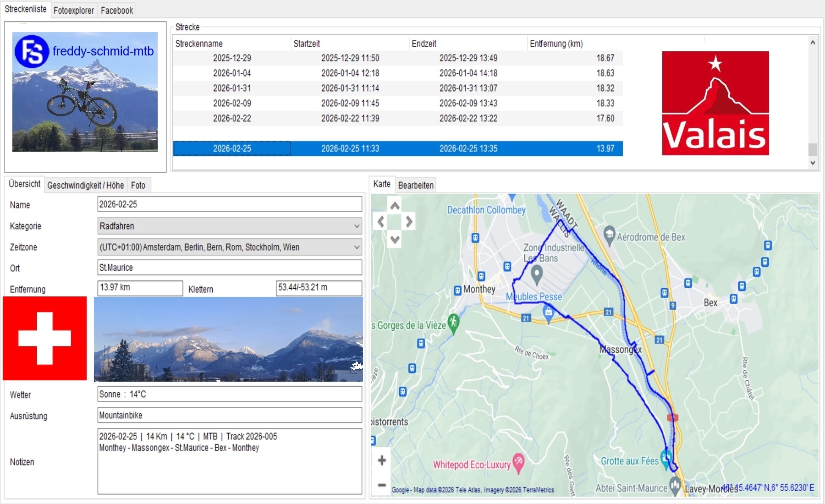
Task: Click the Ort field containing St.Maurice
Action: pos(230,268)
